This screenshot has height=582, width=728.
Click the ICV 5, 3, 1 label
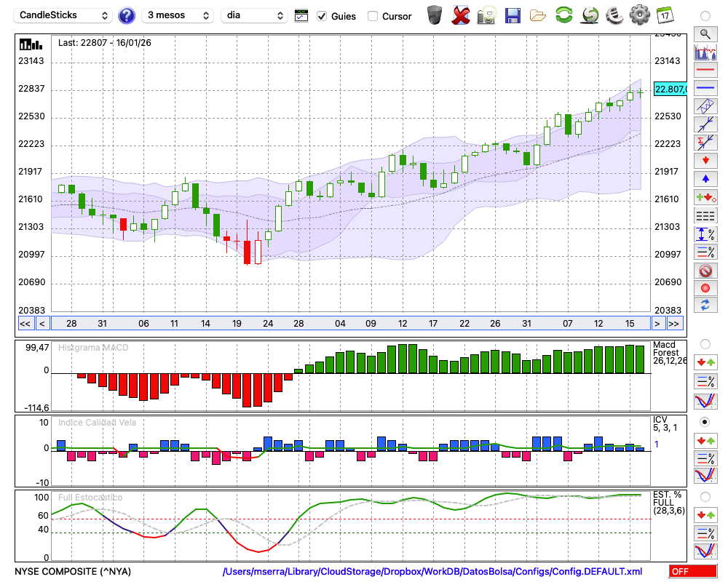[x=665, y=423]
